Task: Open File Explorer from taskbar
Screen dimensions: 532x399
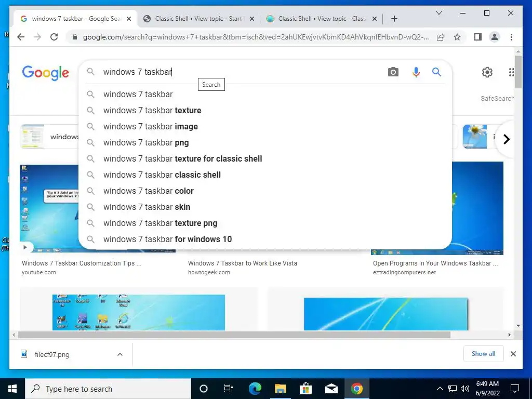Action: click(280, 389)
